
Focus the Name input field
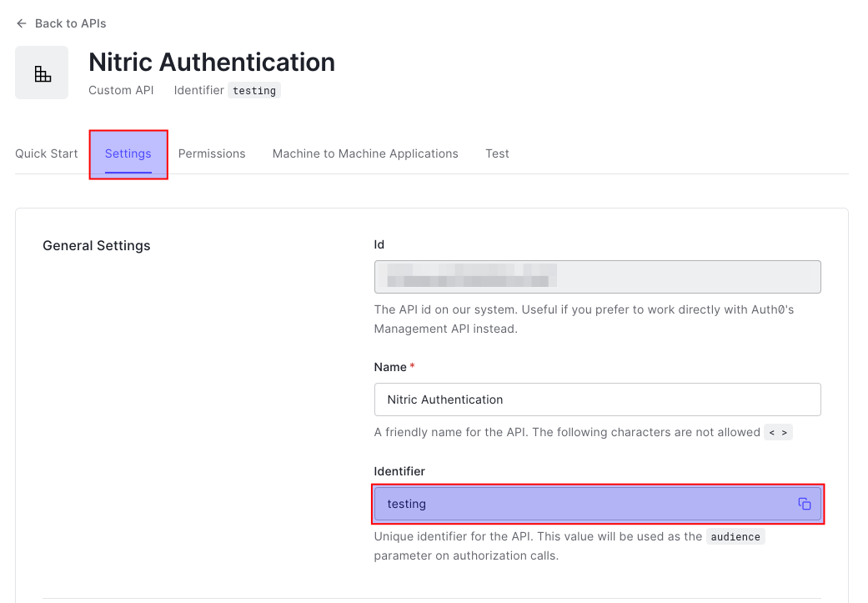pos(597,399)
